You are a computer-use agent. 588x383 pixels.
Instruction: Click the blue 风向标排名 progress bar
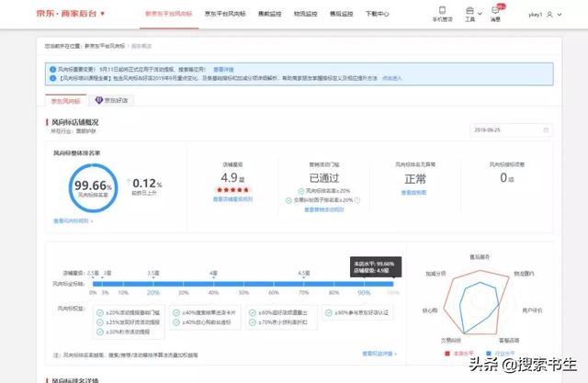point(243,284)
